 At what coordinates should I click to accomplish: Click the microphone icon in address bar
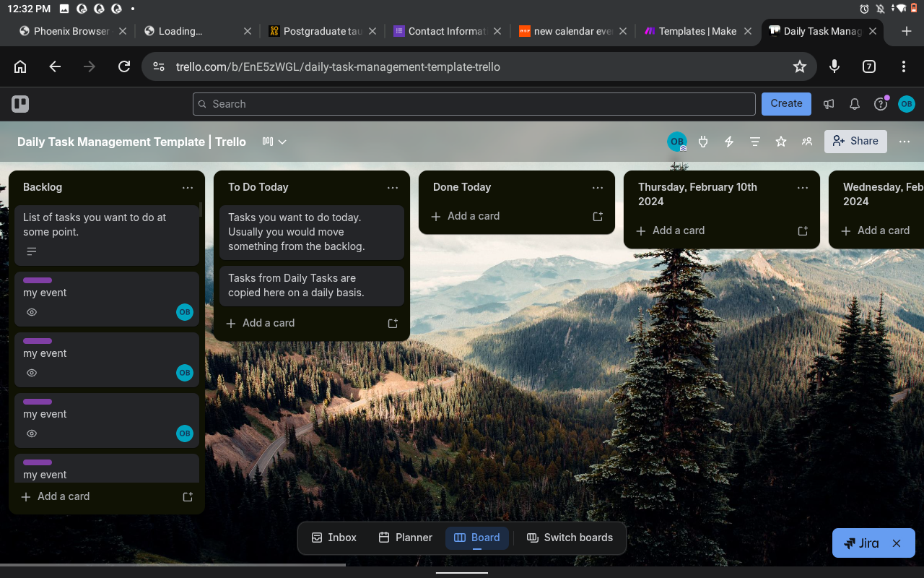834,66
